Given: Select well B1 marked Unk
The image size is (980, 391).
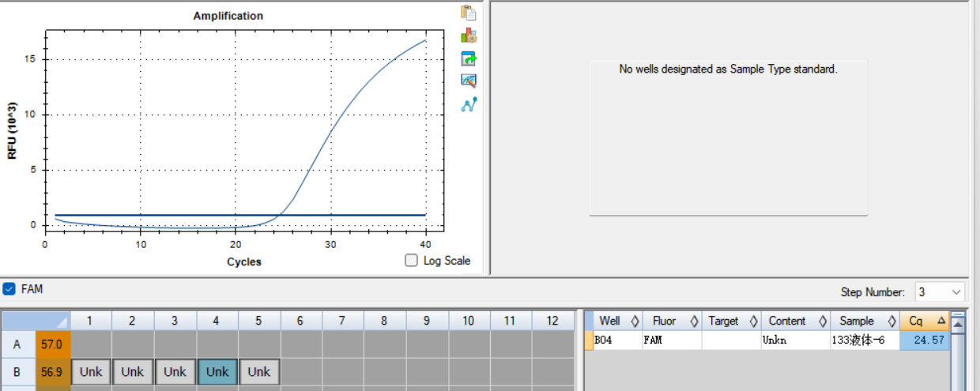Looking at the screenshot, I should 91,372.
